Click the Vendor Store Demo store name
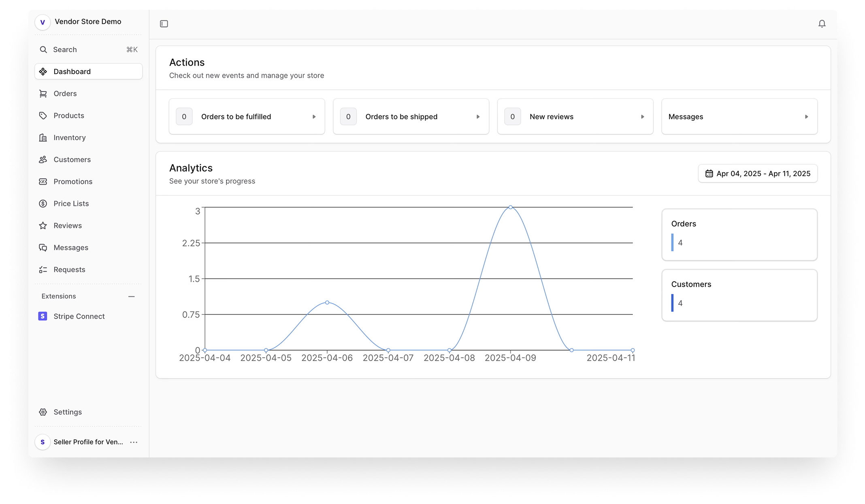Viewport: 865px width, 504px height. (88, 21)
